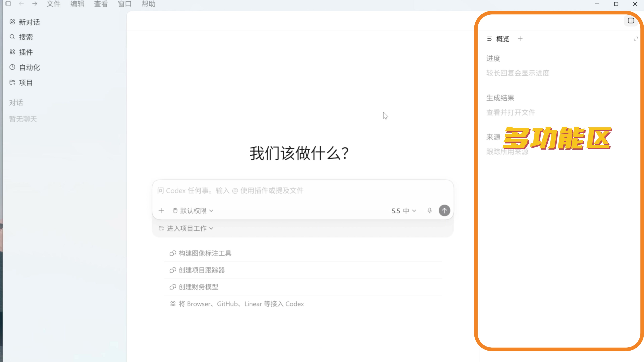Expand the overview panel to fullscreen

(636, 39)
